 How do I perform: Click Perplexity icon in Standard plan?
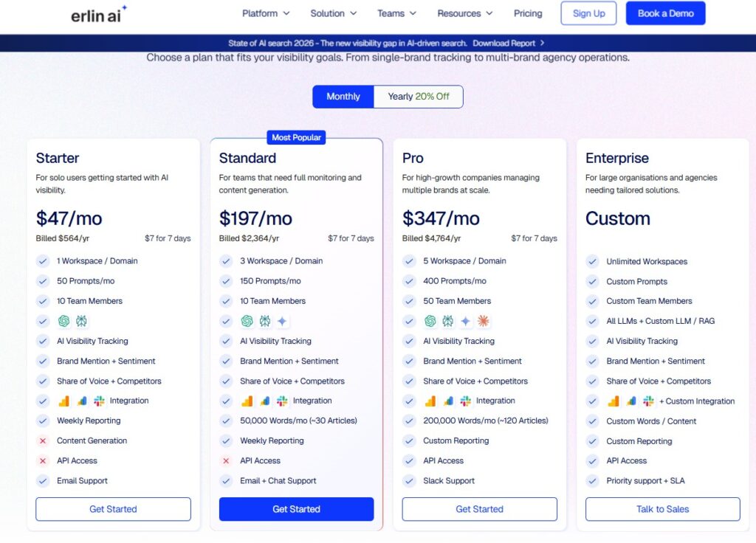coord(265,321)
